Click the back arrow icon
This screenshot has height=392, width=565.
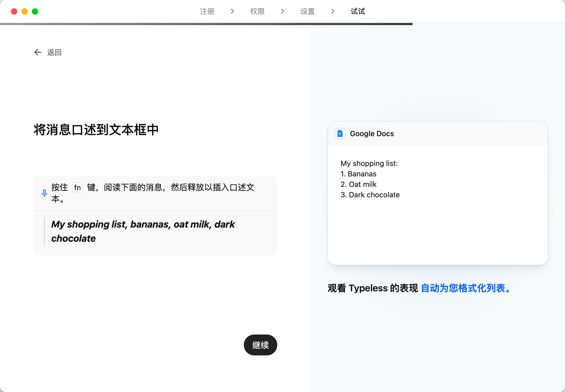38,52
